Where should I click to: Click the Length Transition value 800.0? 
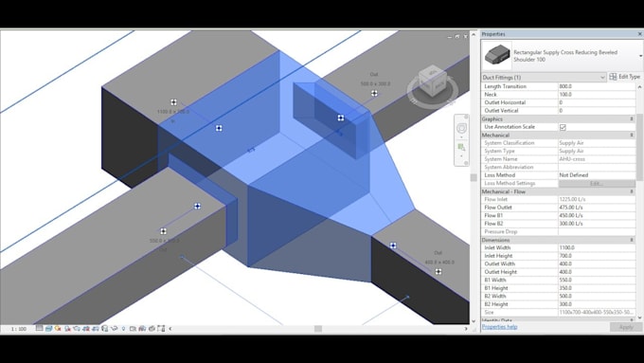click(x=597, y=86)
